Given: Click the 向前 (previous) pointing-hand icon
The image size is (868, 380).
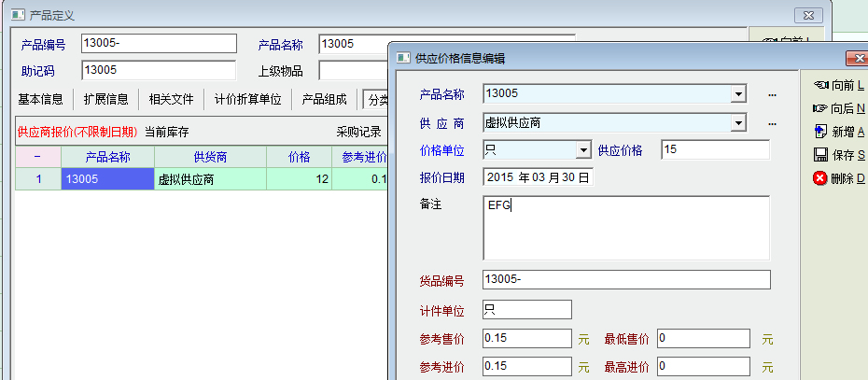Looking at the screenshot, I should coord(821,86).
